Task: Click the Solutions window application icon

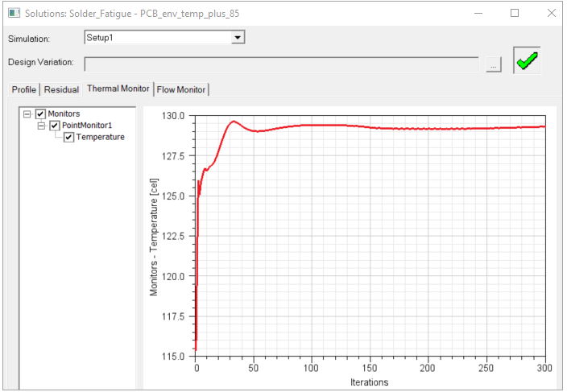Action: [14, 14]
